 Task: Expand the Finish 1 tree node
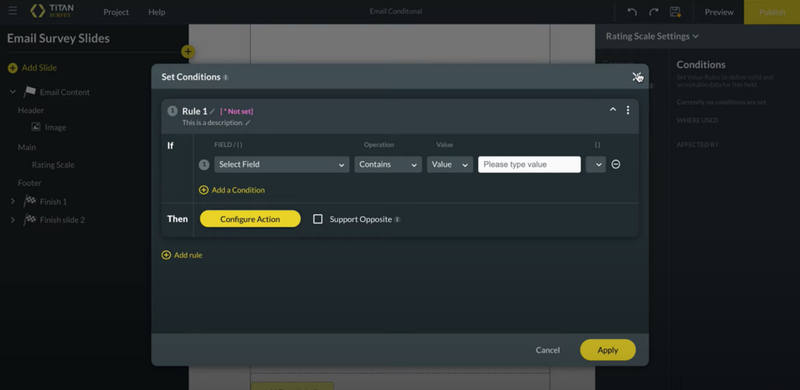[x=13, y=202]
